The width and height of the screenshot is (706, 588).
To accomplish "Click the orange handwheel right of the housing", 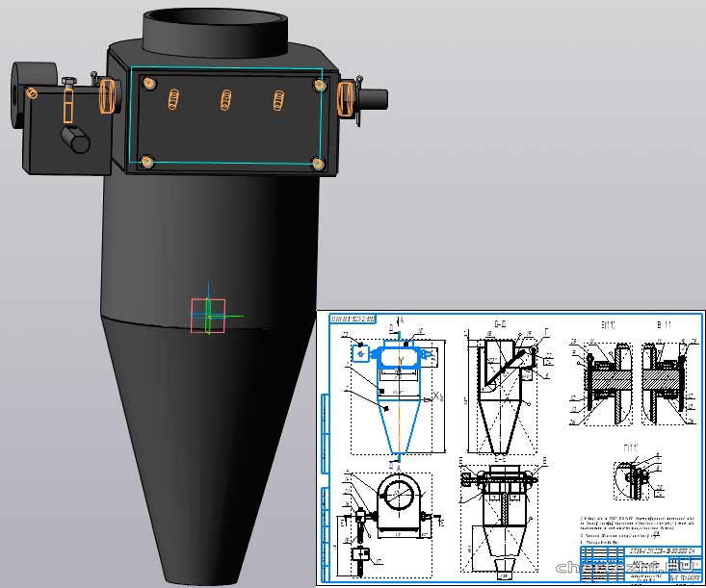I will 346,98.
